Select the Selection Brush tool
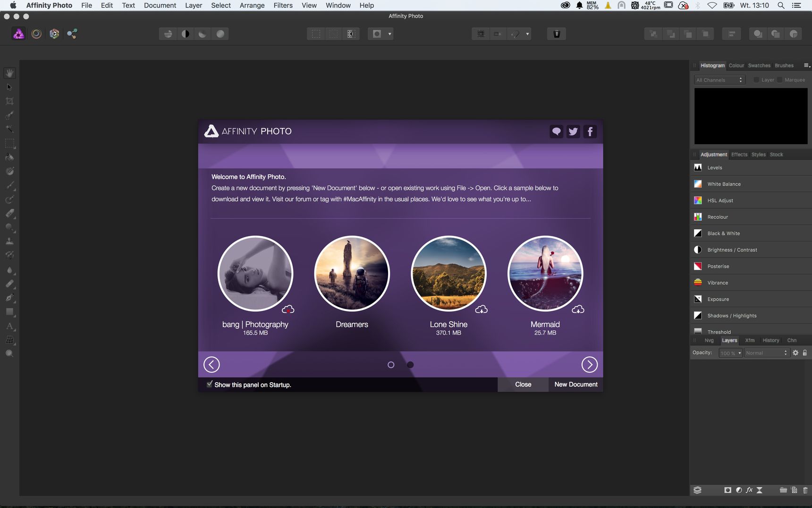This screenshot has height=508, width=812. [9, 115]
